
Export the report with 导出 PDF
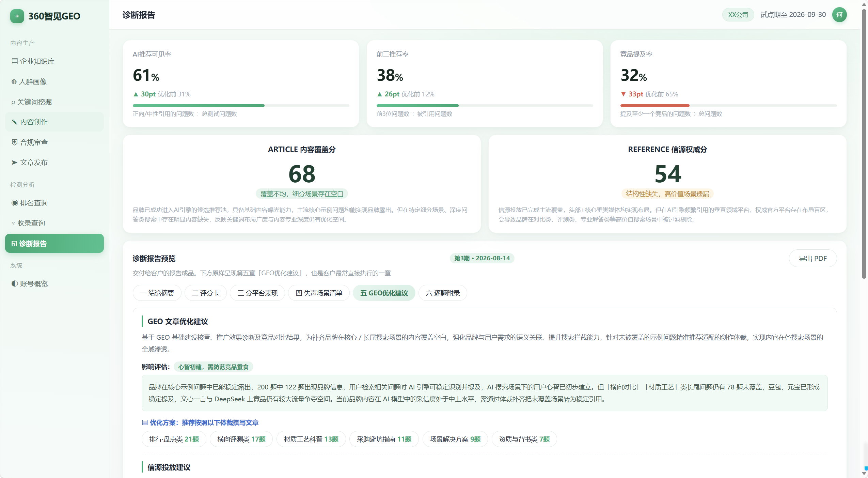pyautogui.click(x=813, y=259)
